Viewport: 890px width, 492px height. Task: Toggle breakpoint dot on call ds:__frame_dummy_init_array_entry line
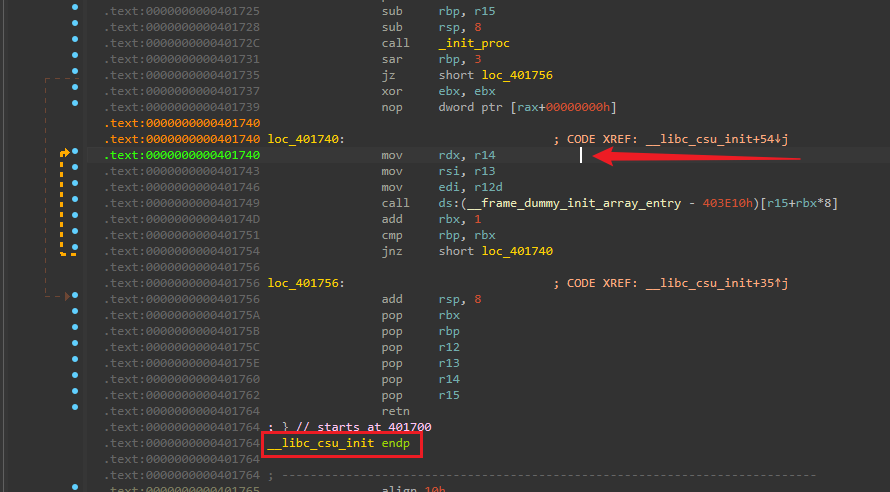[x=75, y=199]
